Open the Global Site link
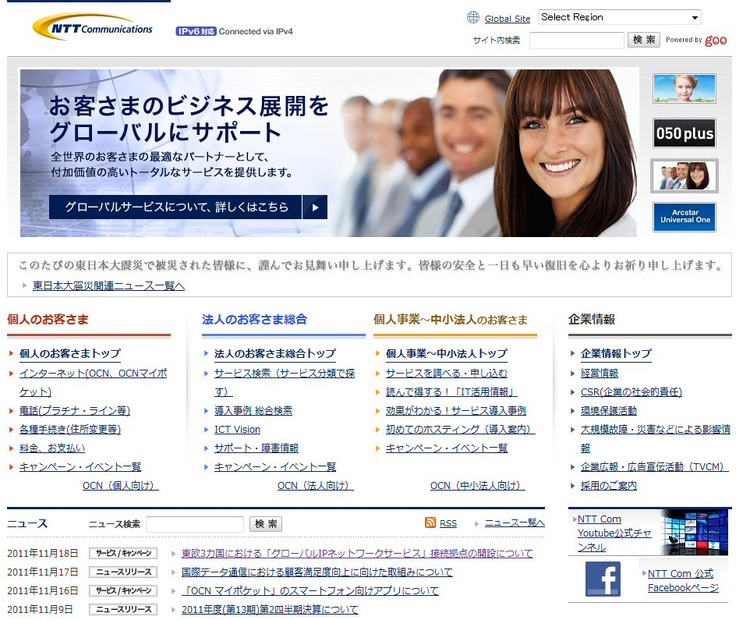750x620 pixels. [507, 19]
